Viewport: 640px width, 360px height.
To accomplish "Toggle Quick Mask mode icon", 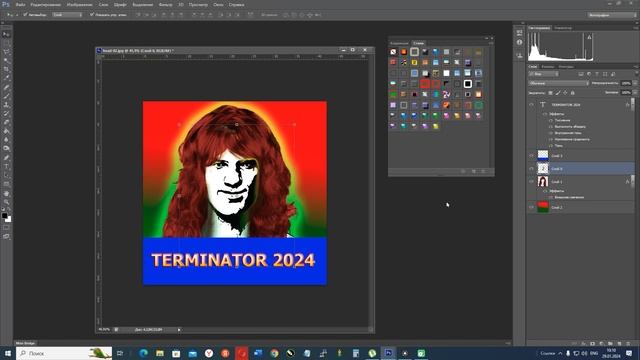I will pos(6,228).
